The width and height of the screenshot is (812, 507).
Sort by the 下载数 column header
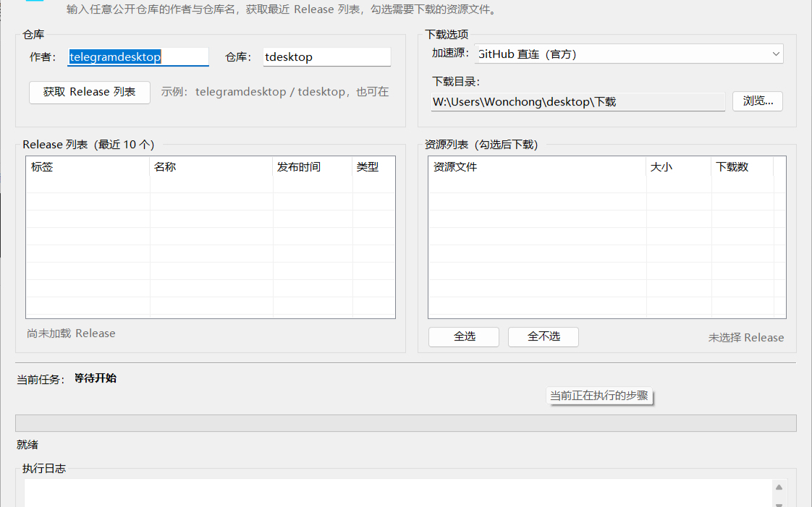pos(742,167)
